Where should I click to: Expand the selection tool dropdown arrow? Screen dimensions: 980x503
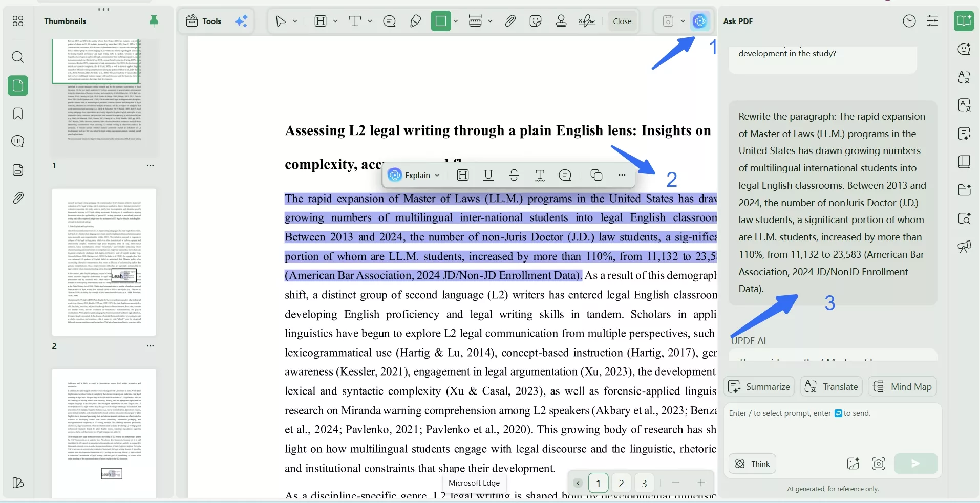click(x=295, y=21)
